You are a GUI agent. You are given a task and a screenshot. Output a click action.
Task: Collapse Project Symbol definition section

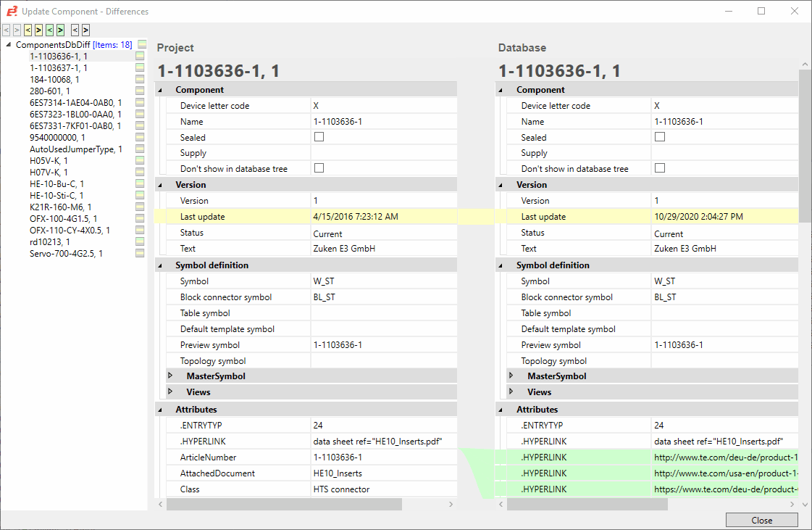160,265
